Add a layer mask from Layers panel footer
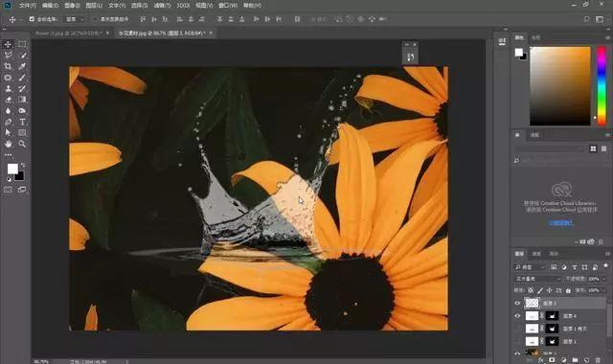 [552, 360]
